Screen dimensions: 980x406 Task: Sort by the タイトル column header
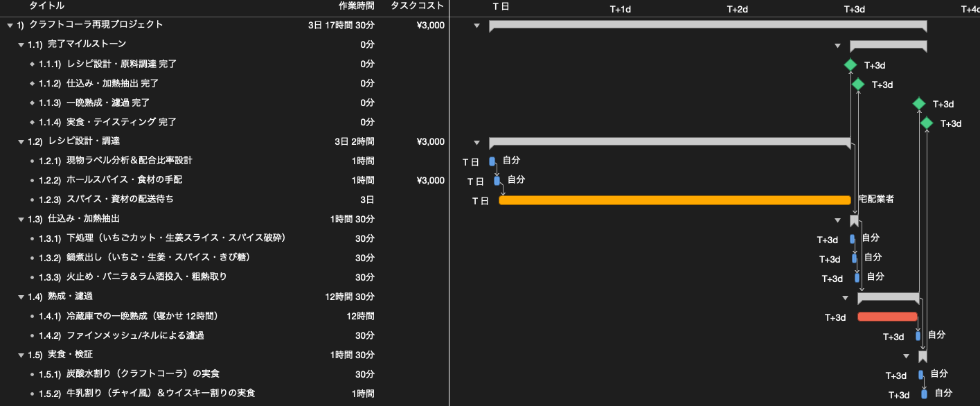46,6
